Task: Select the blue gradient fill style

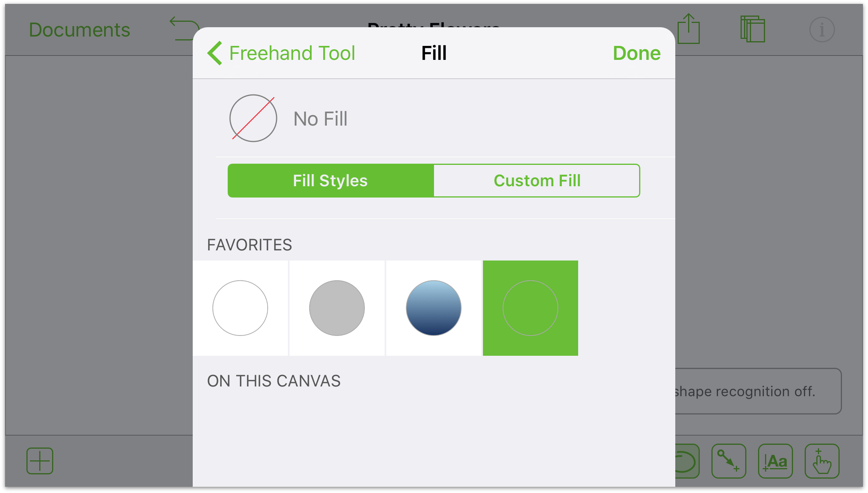Action: pos(433,308)
